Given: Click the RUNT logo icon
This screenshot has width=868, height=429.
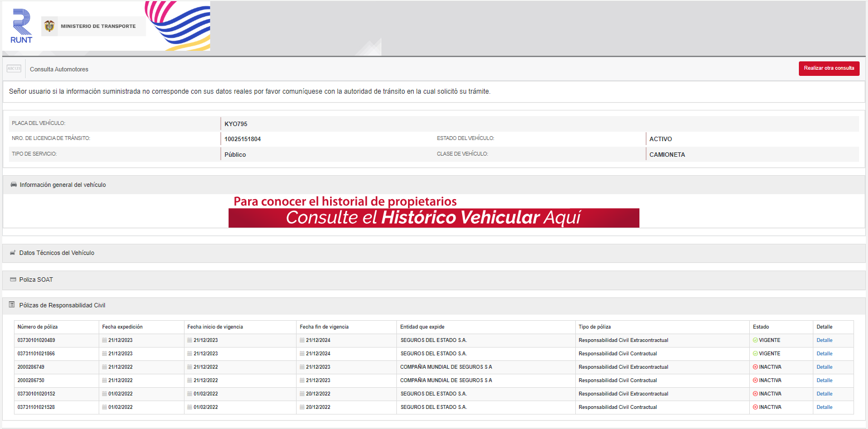Looking at the screenshot, I should pos(22,26).
